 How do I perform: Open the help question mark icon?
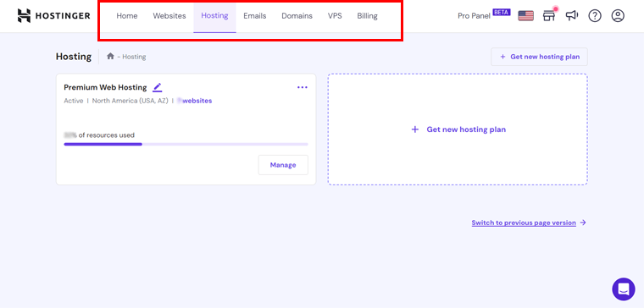(x=595, y=16)
